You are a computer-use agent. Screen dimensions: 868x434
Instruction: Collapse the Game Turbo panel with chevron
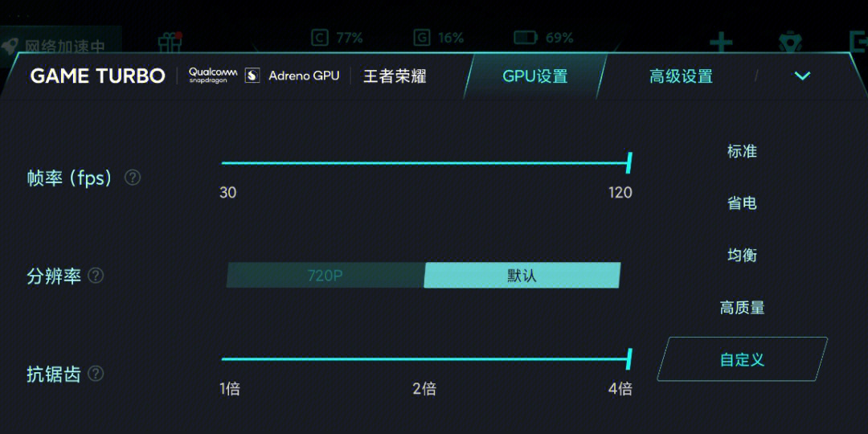click(802, 76)
